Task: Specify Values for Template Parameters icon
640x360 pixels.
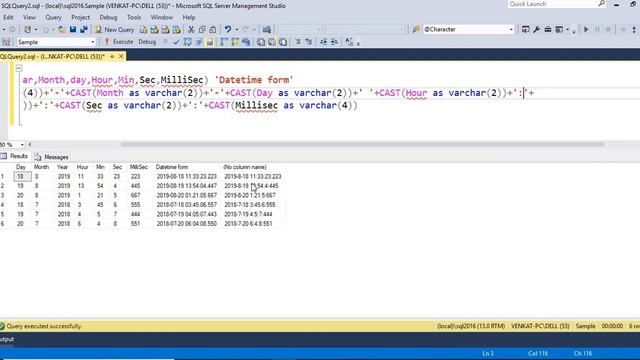Action: tap(349, 42)
